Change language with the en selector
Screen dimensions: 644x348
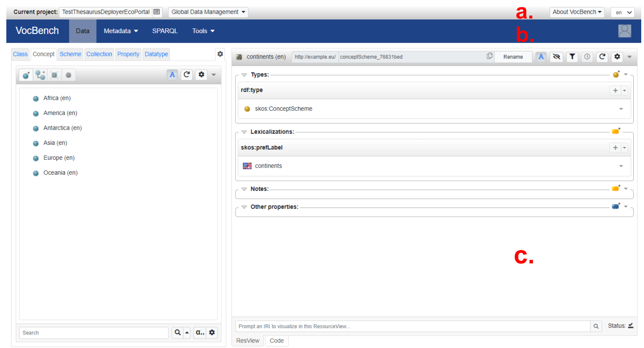pyautogui.click(x=623, y=12)
